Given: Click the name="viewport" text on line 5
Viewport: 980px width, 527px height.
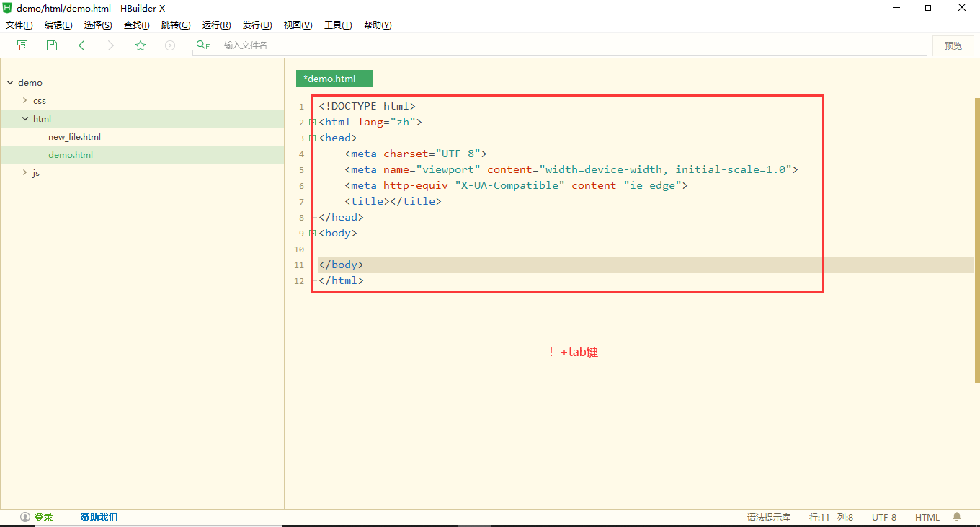Looking at the screenshot, I should coord(432,170).
